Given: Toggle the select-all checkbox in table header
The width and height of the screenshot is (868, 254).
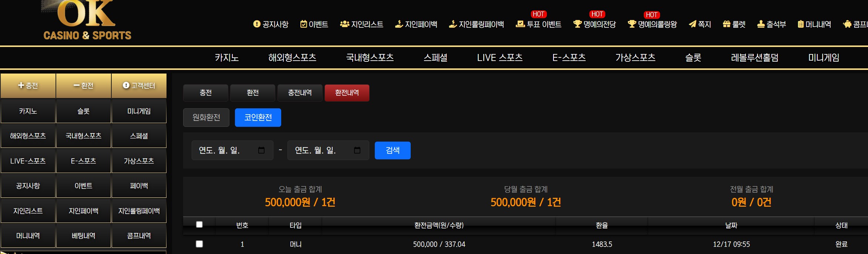Looking at the screenshot, I should pos(199,224).
